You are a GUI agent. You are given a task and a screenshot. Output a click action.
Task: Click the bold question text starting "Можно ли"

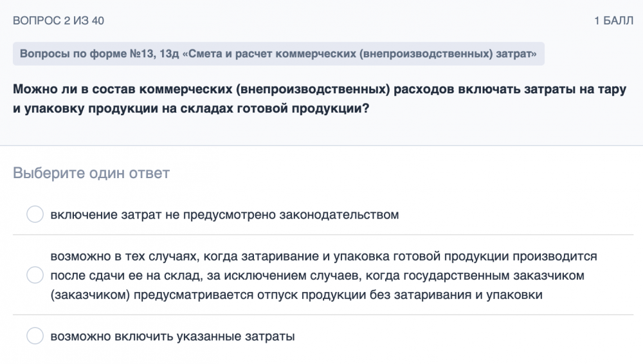319,99
